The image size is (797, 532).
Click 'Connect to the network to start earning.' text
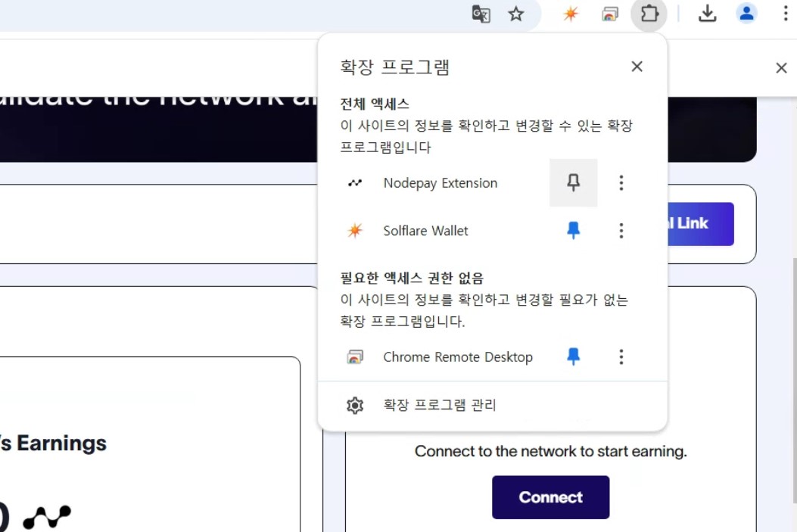pos(550,451)
